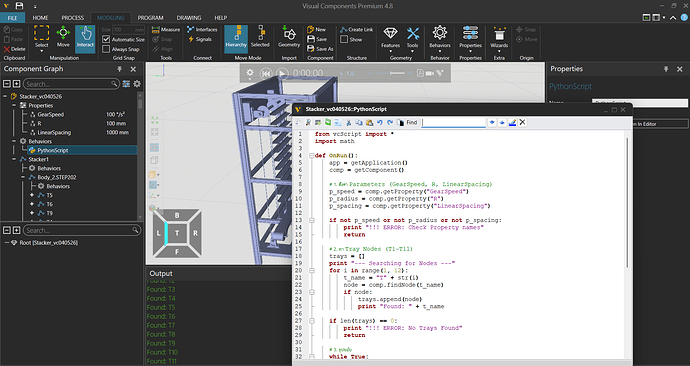
Task: Close the find bar with X icon
Action: coord(522,122)
